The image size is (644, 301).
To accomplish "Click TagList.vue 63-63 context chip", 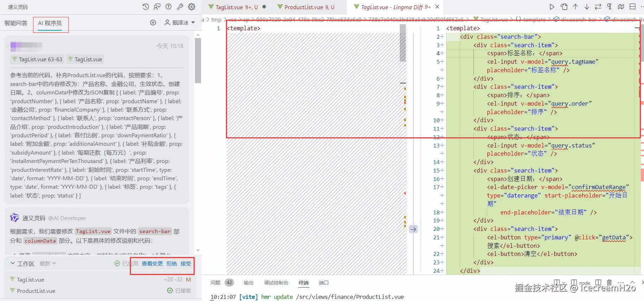I will click(37, 59).
